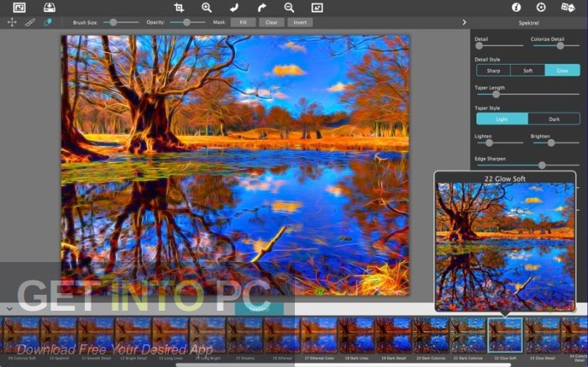Click the Colorize Detail slider
Screen dimensions: 588x367
(556, 45)
